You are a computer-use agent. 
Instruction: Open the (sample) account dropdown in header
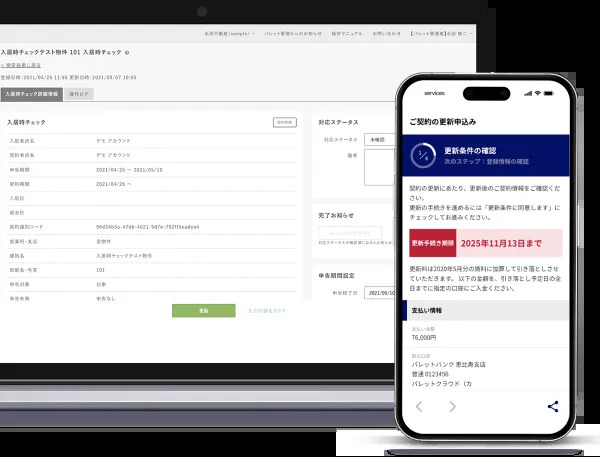point(230,34)
